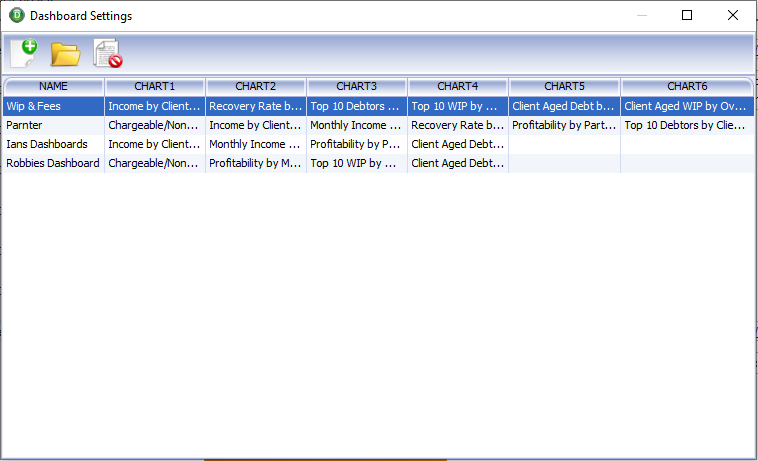Click Client Aged Debt cell in Wip & Fees row
The height and width of the screenshot is (461, 758).
coord(565,106)
